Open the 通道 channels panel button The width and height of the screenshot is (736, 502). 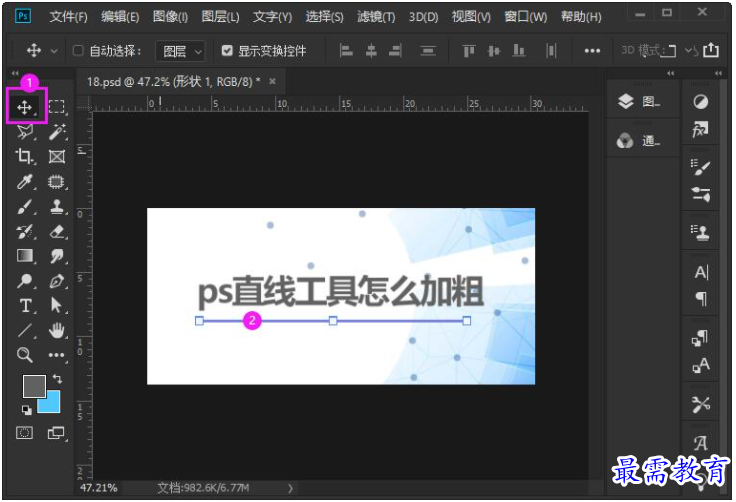pyautogui.click(x=639, y=140)
